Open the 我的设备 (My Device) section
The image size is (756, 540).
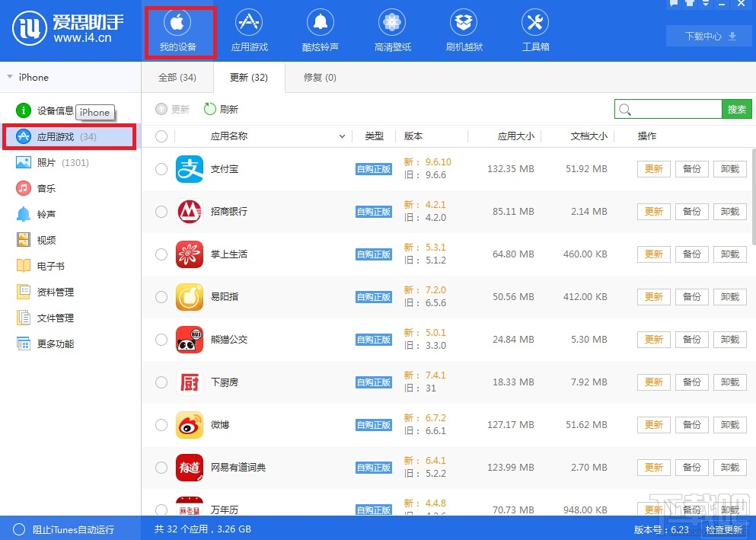point(180,30)
